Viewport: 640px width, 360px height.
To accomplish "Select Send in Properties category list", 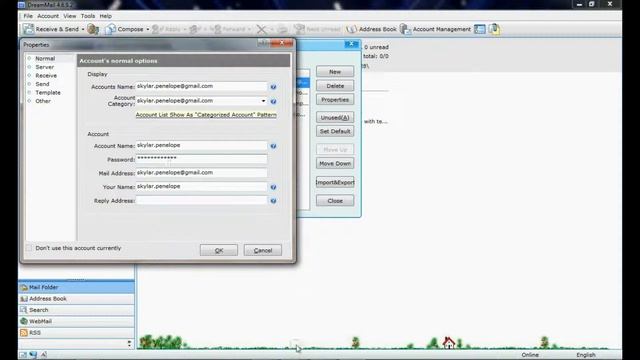I will (x=42, y=84).
